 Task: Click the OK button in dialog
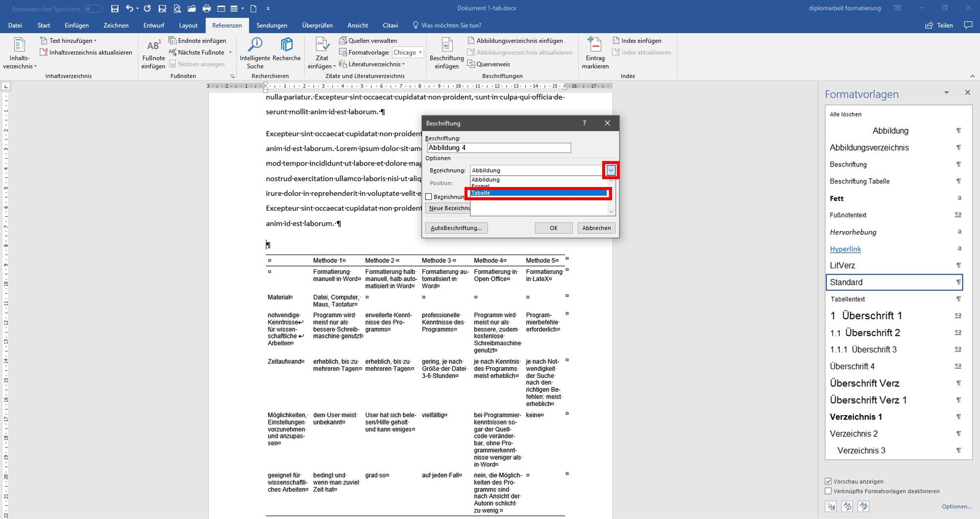554,228
